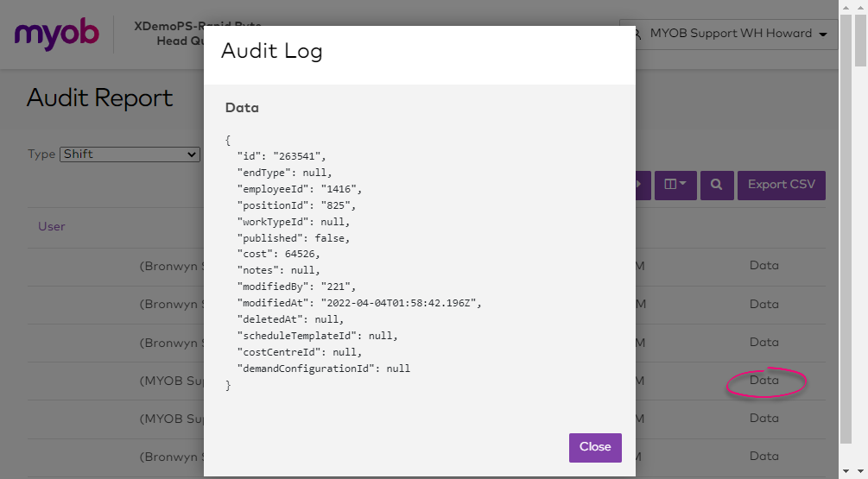Open the Data link in the first row

(x=763, y=266)
